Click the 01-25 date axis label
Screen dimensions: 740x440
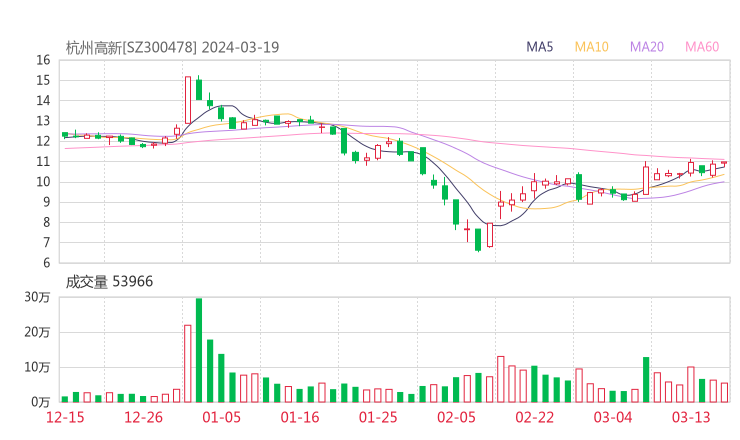378,417
